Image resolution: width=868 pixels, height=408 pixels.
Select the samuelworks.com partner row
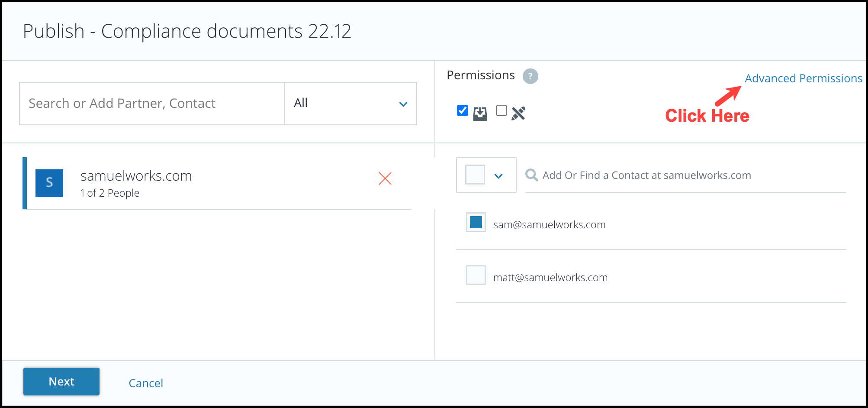tap(217, 183)
